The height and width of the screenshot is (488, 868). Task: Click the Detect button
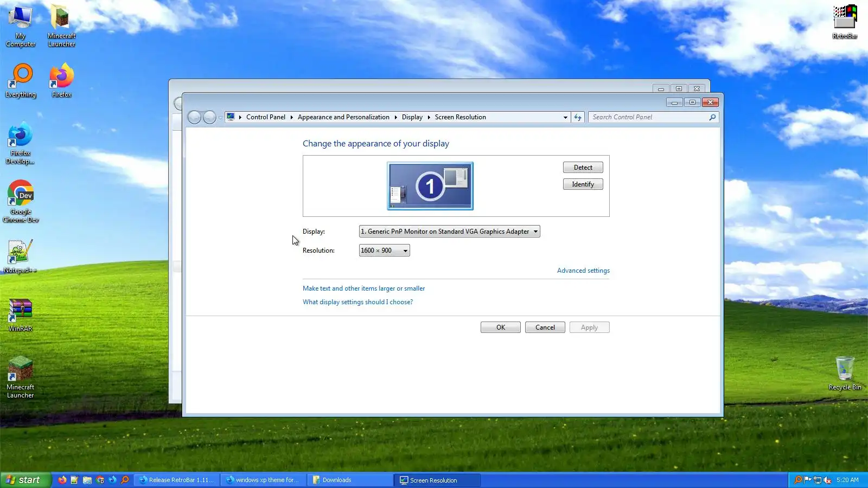(x=583, y=168)
